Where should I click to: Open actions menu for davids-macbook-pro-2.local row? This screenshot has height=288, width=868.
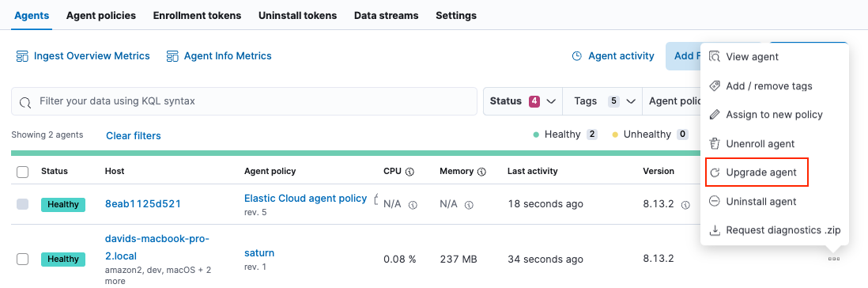pyautogui.click(x=834, y=259)
